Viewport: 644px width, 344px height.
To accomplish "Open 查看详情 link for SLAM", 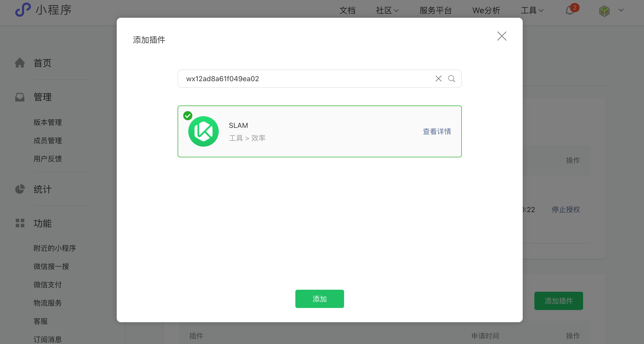I will (x=437, y=131).
